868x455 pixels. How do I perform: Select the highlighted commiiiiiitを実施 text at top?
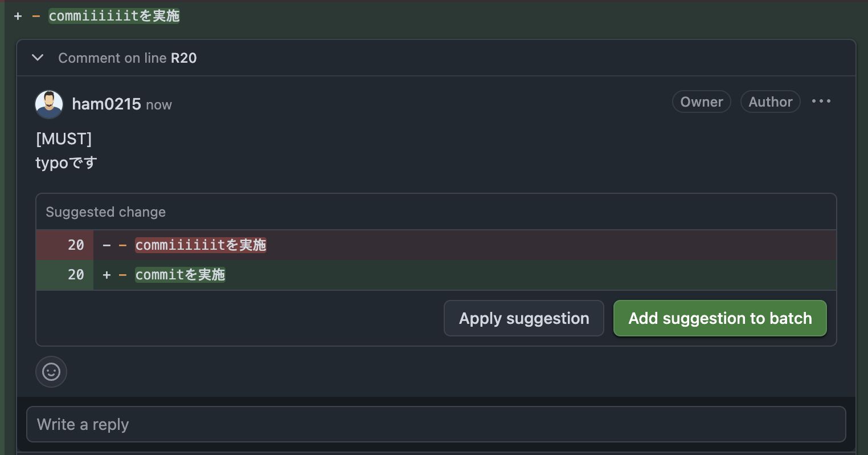[x=114, y=16]
